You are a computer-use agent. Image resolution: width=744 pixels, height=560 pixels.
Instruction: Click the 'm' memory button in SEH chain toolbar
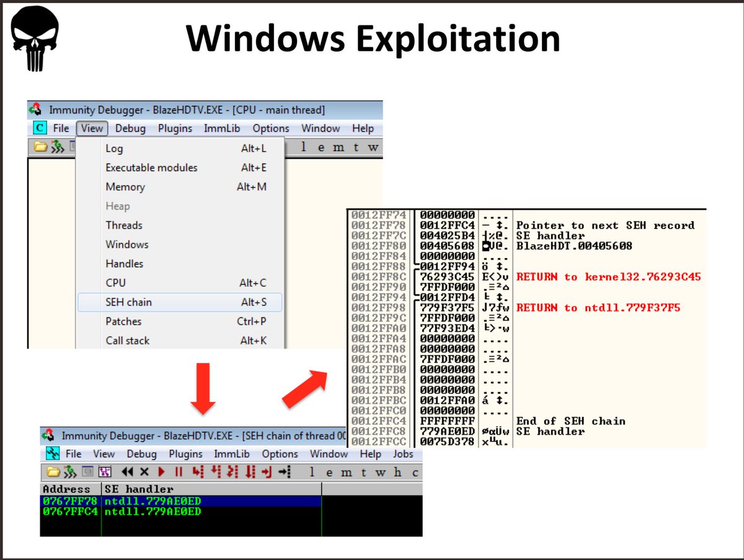[346, 473]
